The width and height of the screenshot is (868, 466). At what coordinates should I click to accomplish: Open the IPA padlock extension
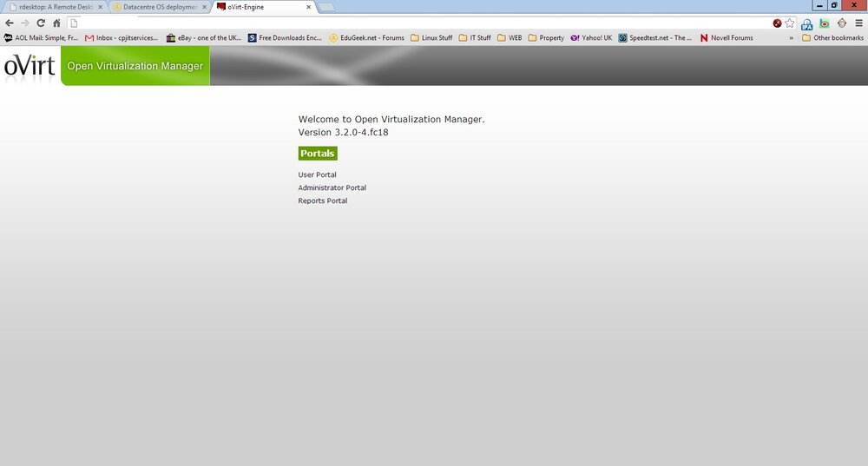(806, 23)
